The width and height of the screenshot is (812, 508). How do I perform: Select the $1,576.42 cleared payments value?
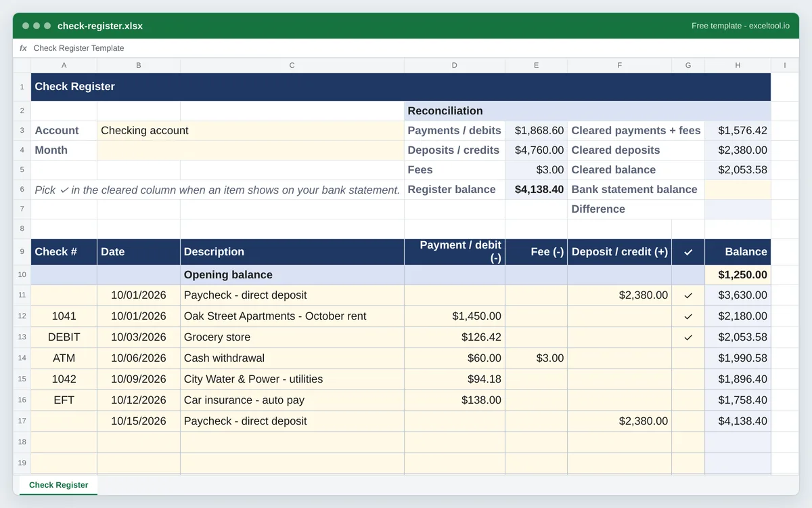(738, 131)
